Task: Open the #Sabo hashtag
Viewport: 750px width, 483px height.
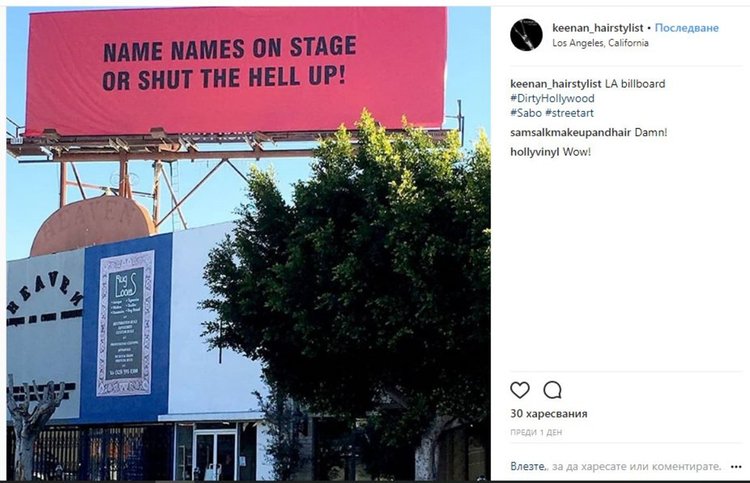Action: tap(526, 114)
